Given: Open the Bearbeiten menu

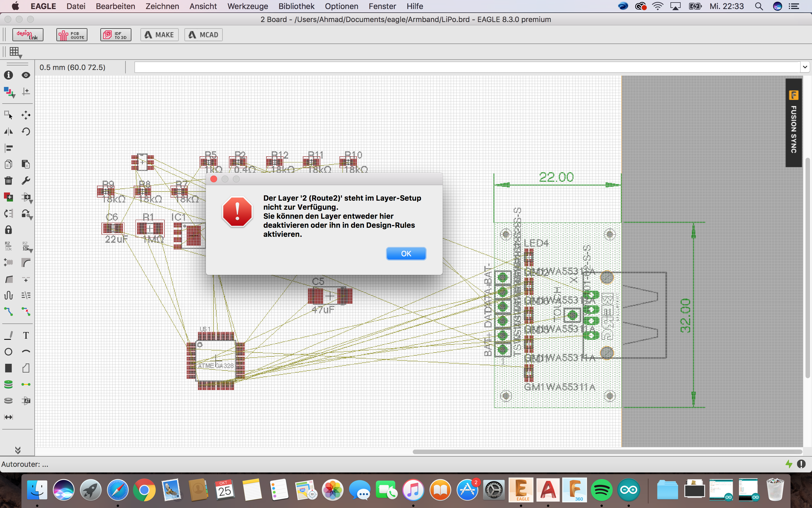Looking at the screenshot, I should pyautogui.click(x=115, y=6).
